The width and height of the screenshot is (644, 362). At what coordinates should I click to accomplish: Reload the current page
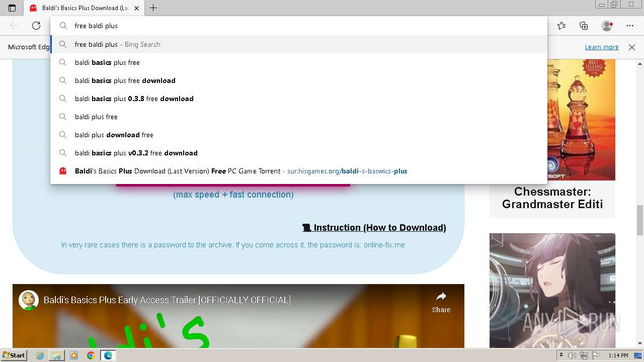tap(36, 26)
